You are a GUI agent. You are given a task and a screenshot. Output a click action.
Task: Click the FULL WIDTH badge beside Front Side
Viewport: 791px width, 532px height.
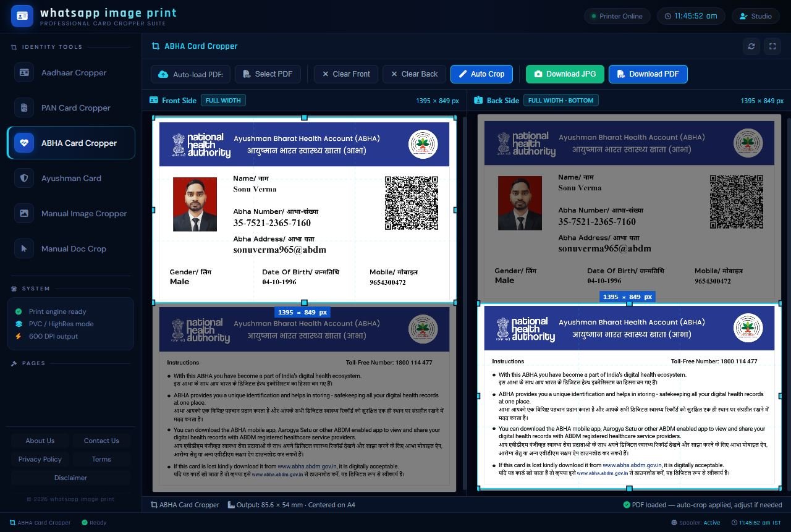pyautogui.click(x=223, y=101)
